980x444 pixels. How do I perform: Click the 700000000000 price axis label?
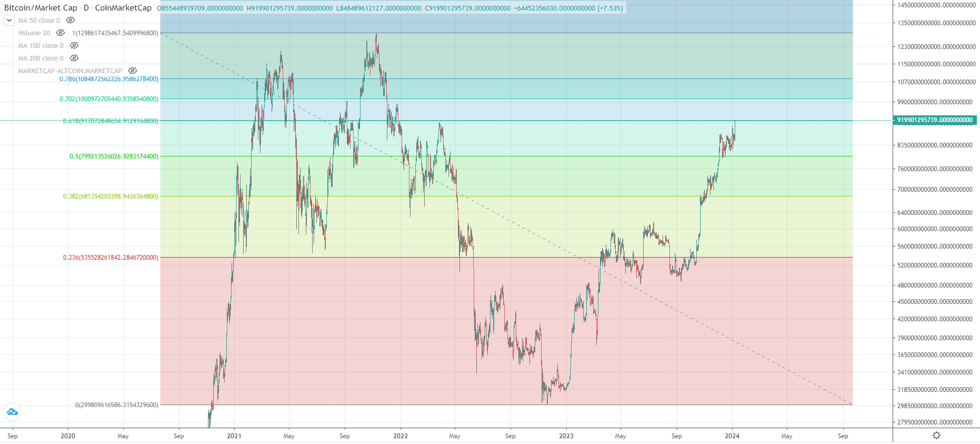point(935,189)
